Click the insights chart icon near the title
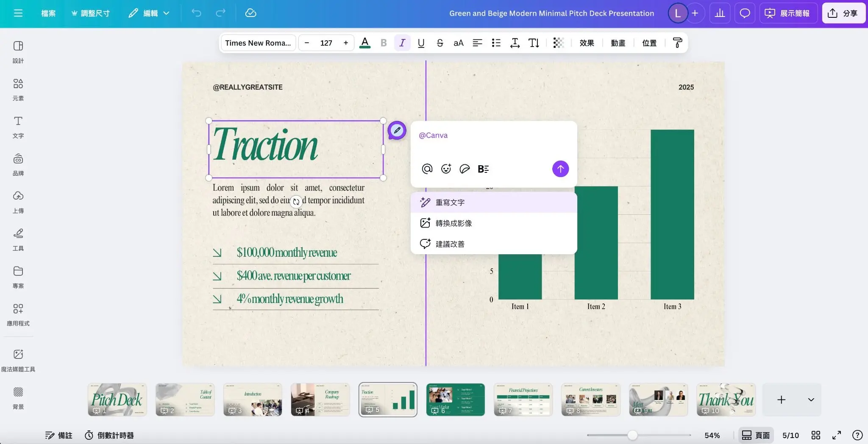The image size is (868, 444). point(720,13)
